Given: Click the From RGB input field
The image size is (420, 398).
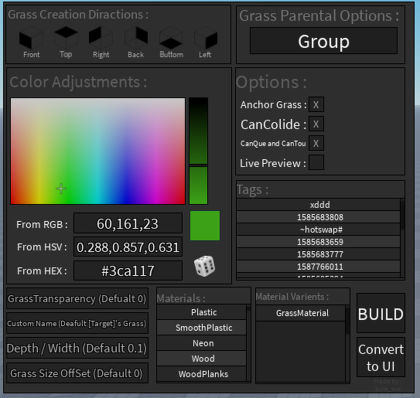Looking at the screenshot, I should click(x=128, y=224).
